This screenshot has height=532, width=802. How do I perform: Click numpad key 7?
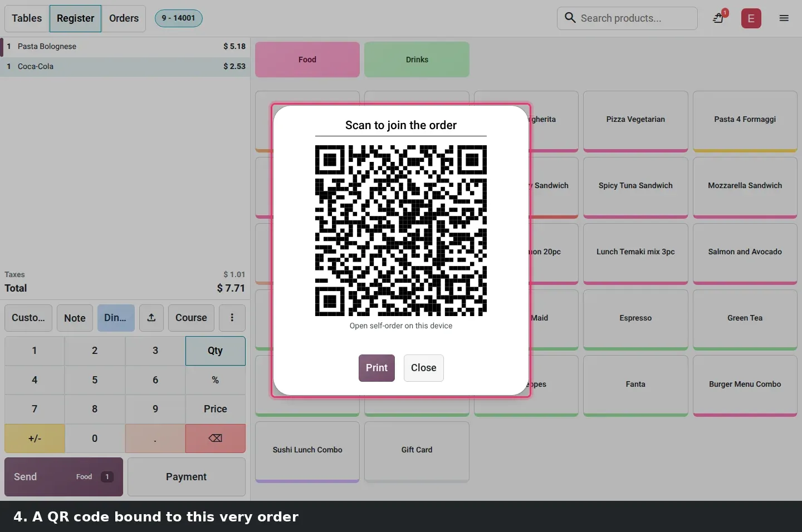35,409
